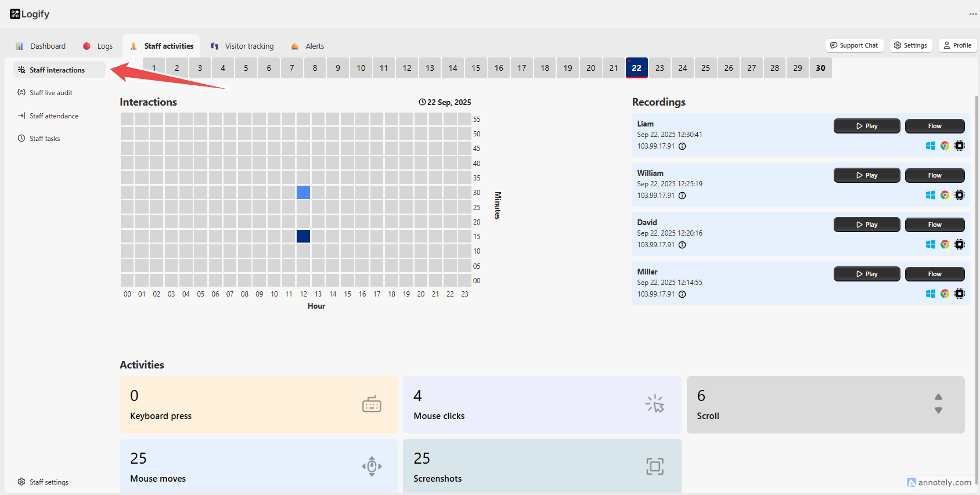The height and width of the screenshot is (495, 980).
Task: Open Staff attendance from sidebar
Action: [48, 116]
